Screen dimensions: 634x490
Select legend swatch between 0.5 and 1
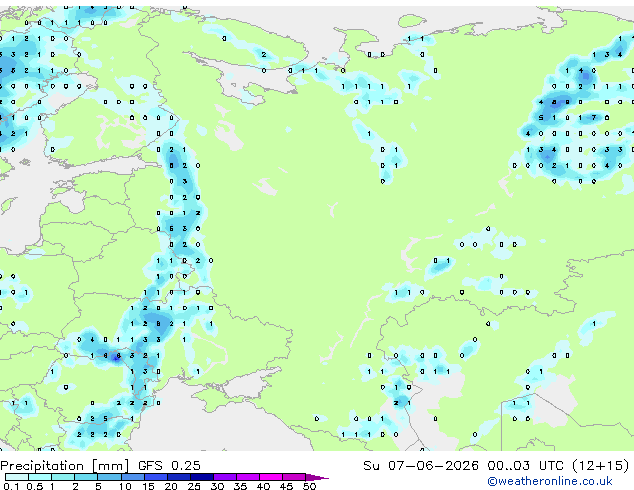pyautogui.click(x=40, y=477)
